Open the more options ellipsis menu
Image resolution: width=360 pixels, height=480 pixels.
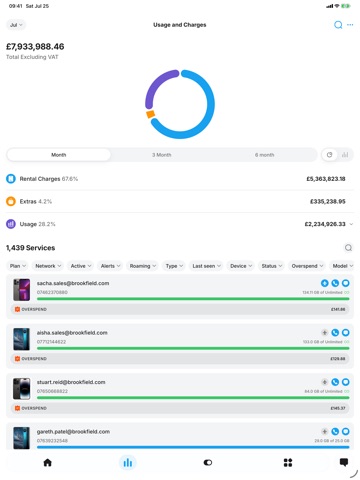(x=350, y=25)
